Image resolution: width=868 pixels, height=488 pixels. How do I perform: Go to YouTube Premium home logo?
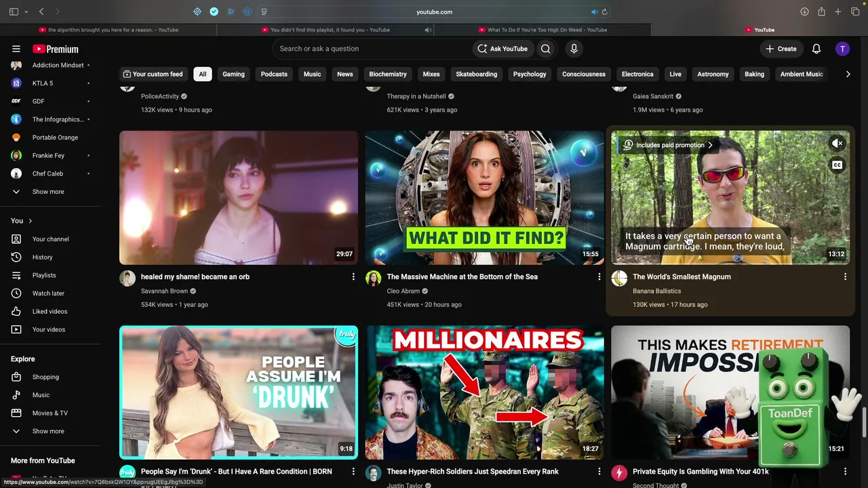(x=56, y=49)
